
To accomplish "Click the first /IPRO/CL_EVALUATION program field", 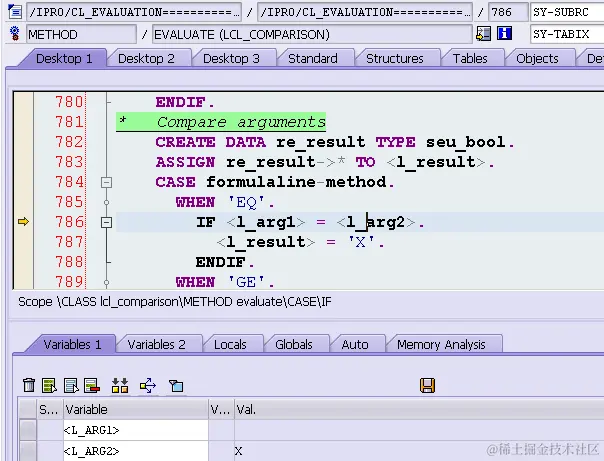I will [x=134, y=12].
